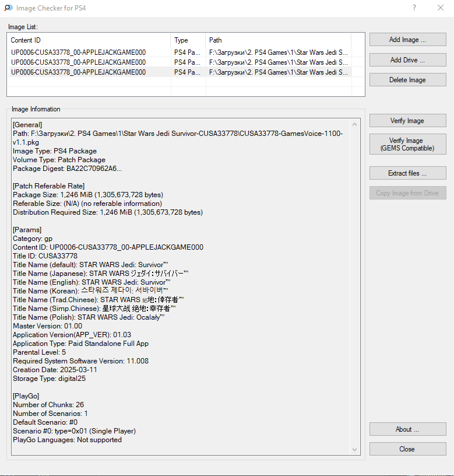
Task: Open the About dialog
Action: point(407,429)
